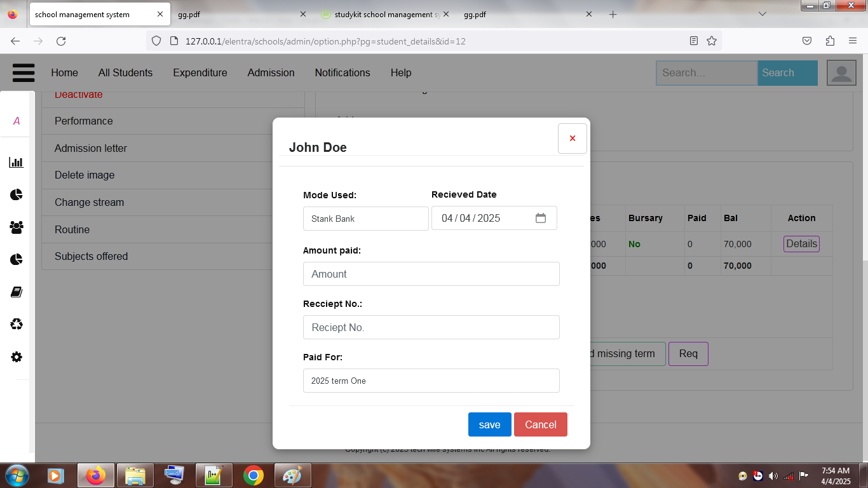Open the bar chart sidebar icon
Image resolution: width=868 pixels, height=488 pixels.
17,163
